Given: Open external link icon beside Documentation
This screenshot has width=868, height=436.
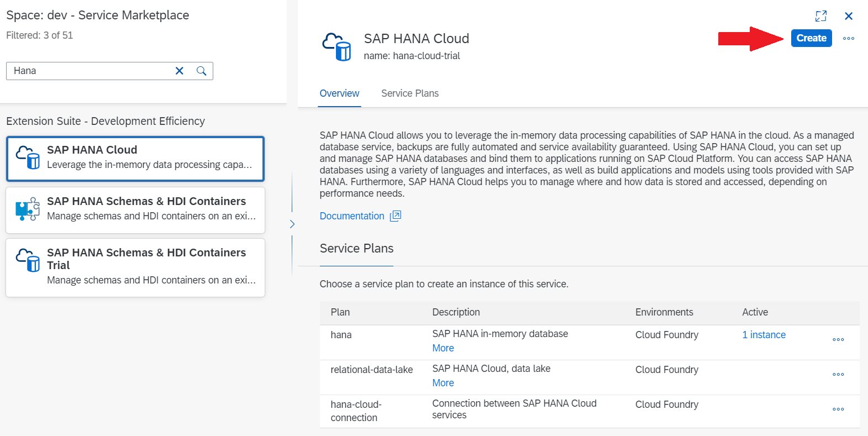Looking at the screenshot, I should (396, 216).
